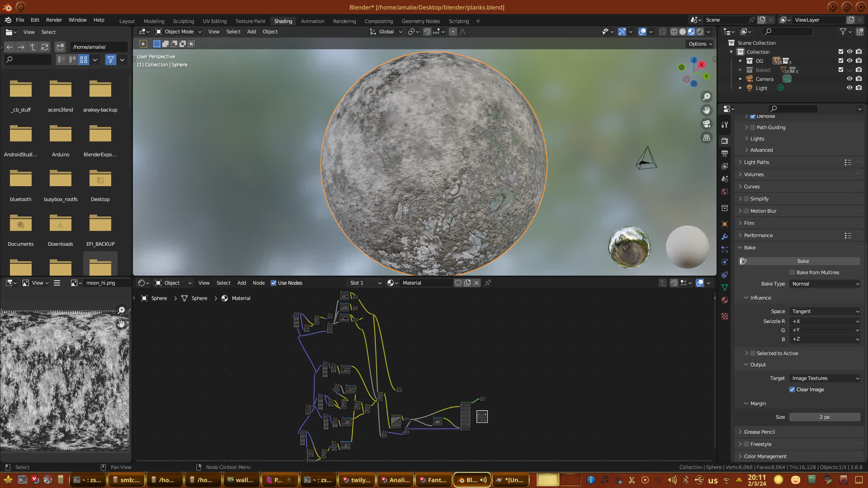Image resolution: width=868 pixels, height=488 pixels.
Task: Hide the Camera in viewport
Action: click(x=849, y=79)
